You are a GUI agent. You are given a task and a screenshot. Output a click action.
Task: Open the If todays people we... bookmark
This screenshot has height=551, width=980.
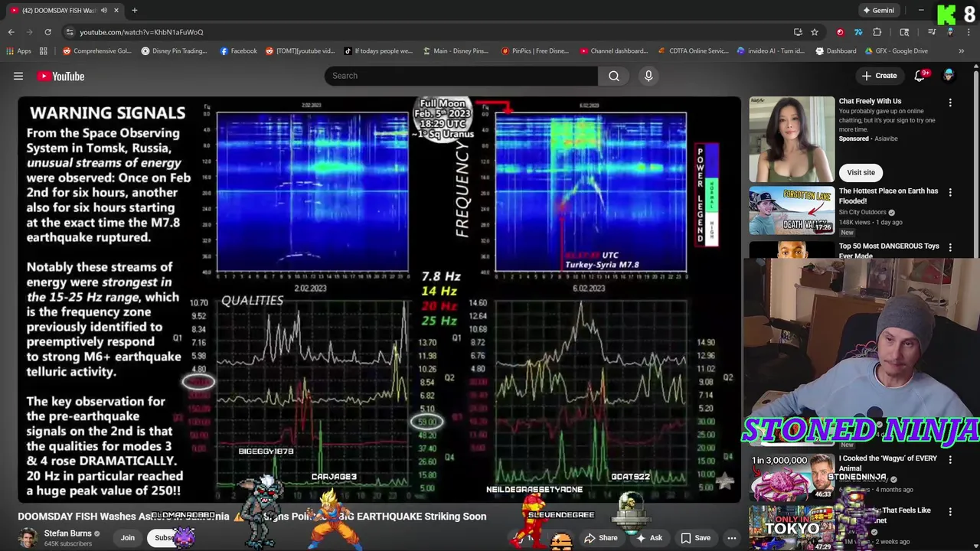click(378, 51)
